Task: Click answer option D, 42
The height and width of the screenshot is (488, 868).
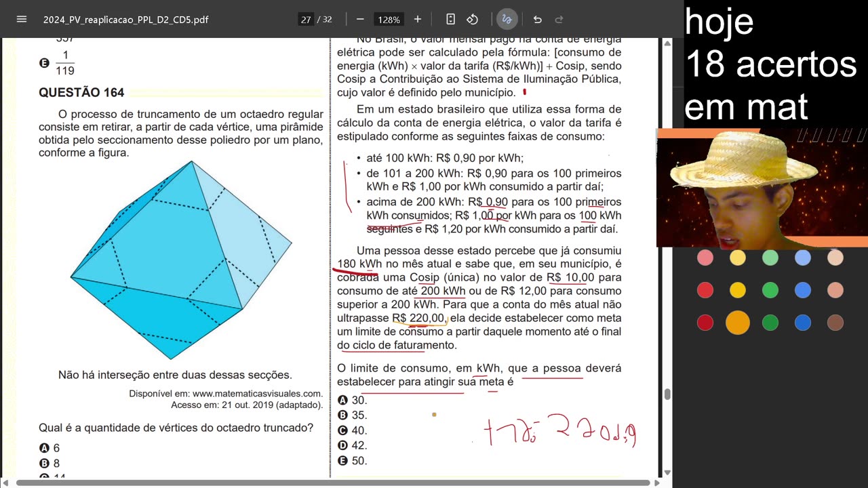Action: pyautogui.click(x=352, y=445)
